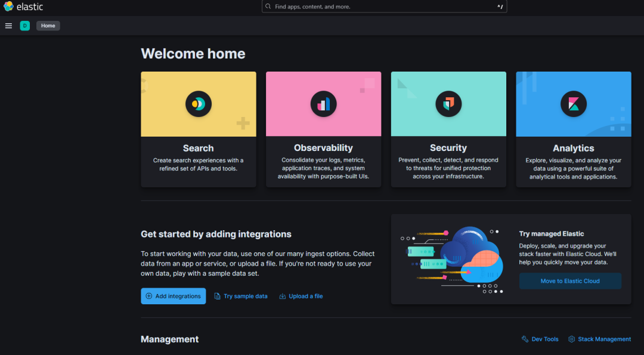Click the keyboard shortcut hint in search bar
644x355 pixels.
500,7
